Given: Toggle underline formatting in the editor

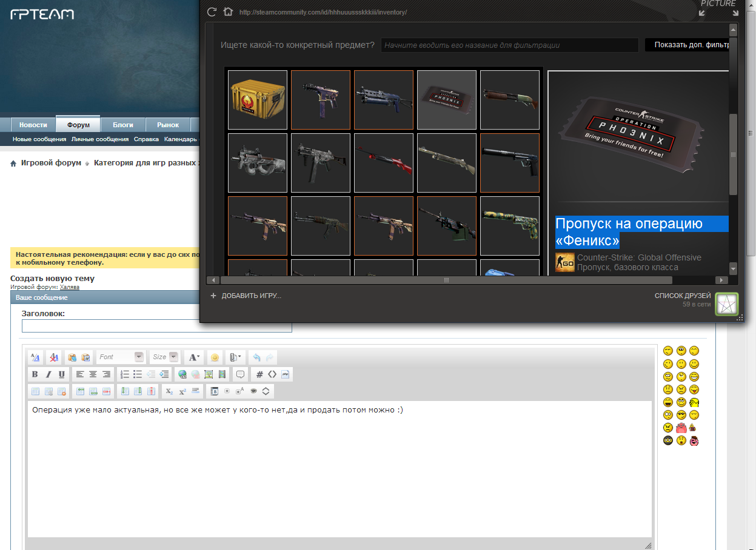Looking at the screenshot, I should pos(62,374).
